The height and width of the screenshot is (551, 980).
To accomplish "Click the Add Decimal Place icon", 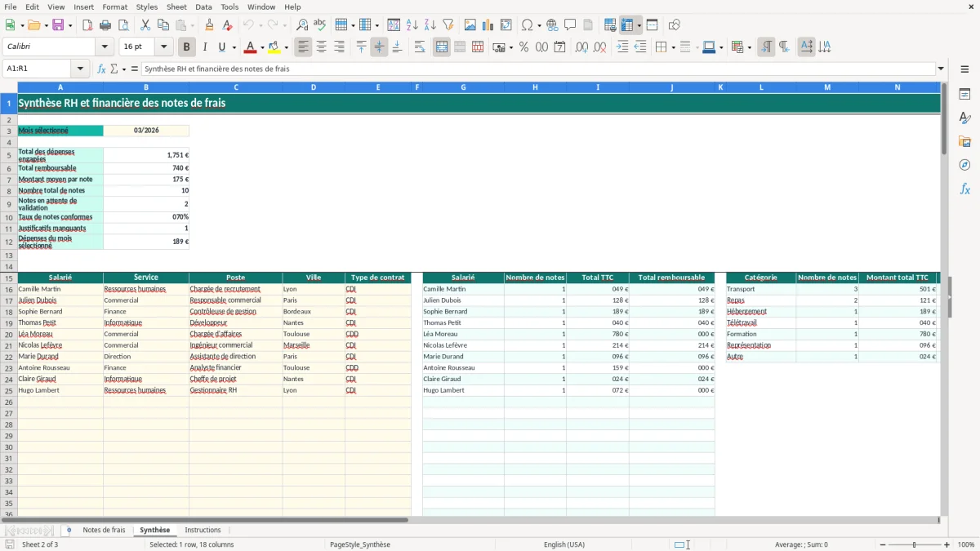I will [x=582, y=47].
